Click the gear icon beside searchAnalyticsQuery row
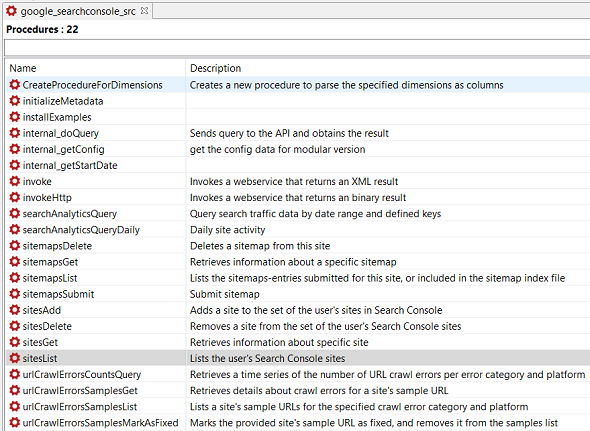This screenshot has height=431, width=590. [14, 213]
